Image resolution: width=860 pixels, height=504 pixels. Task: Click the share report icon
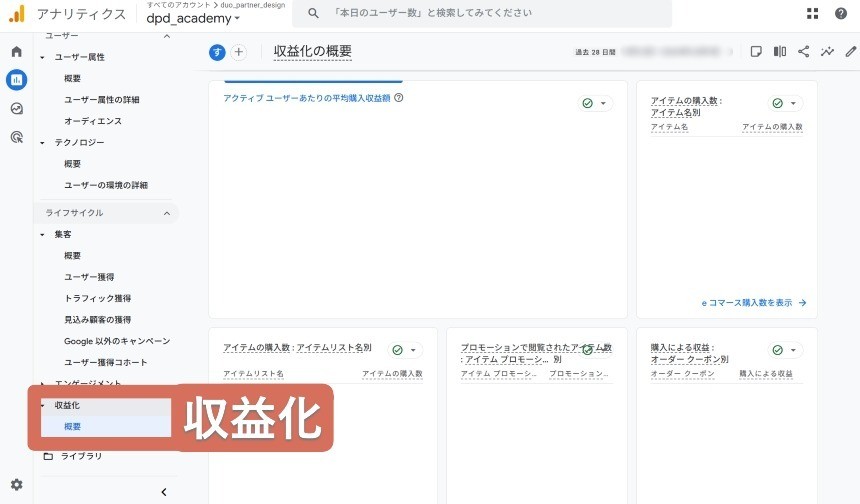pyautogui.click(x=804, y=52)
